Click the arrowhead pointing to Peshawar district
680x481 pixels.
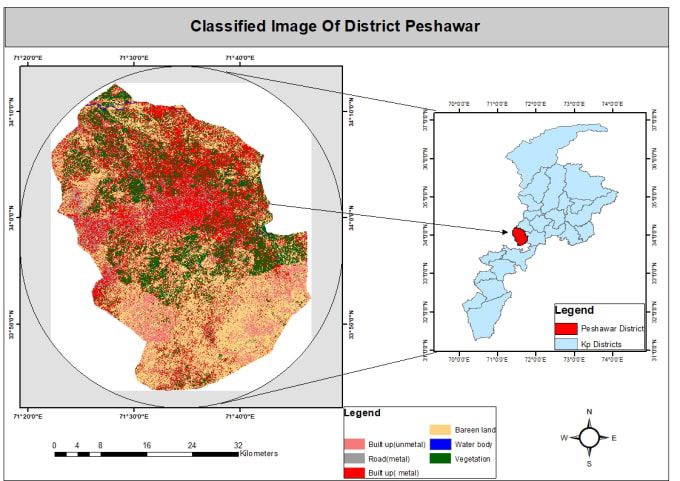point(504,232)
